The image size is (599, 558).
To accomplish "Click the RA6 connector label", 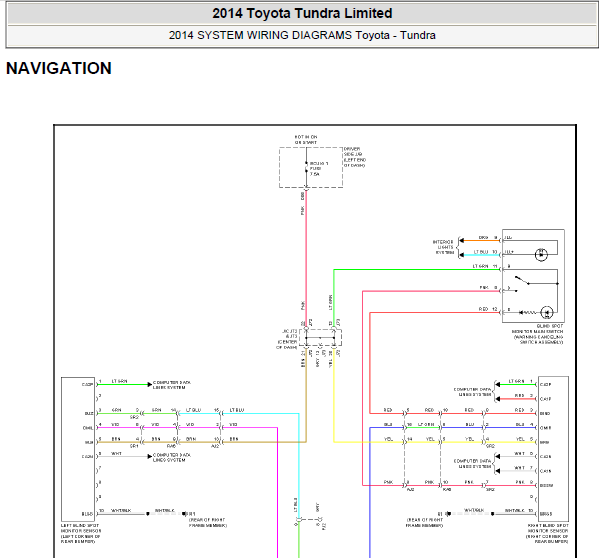I will pos(171,446).
